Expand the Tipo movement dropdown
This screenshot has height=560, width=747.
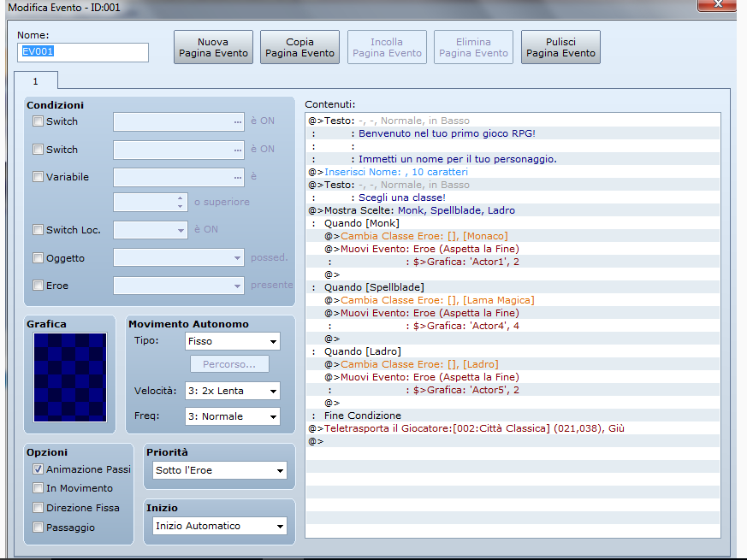pyautogui.click(x=232, y=342)
